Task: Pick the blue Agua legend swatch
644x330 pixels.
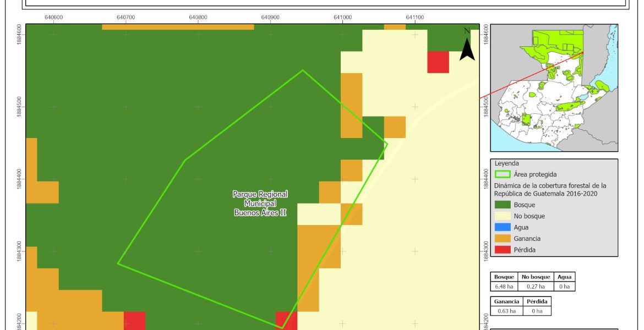Action: pos(502,227)
